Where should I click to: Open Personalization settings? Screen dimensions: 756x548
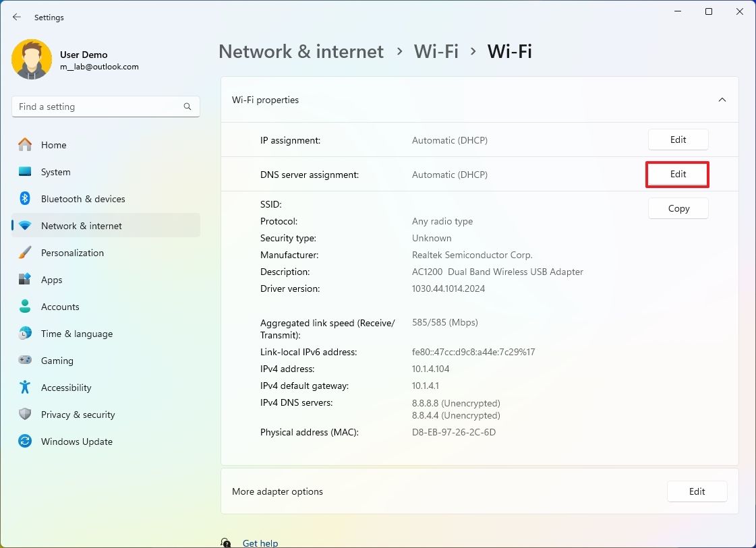coord(72,253)
